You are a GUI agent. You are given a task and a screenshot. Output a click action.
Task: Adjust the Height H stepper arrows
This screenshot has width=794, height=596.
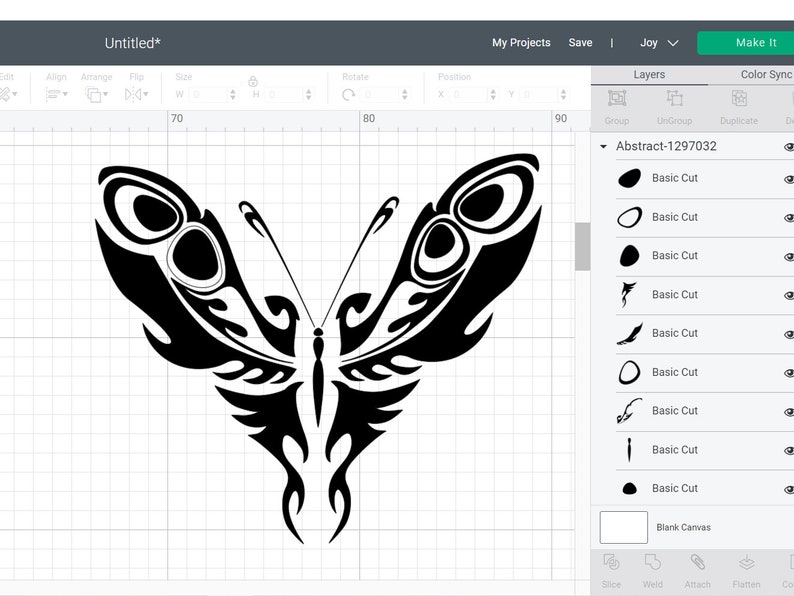pos(308,95)
